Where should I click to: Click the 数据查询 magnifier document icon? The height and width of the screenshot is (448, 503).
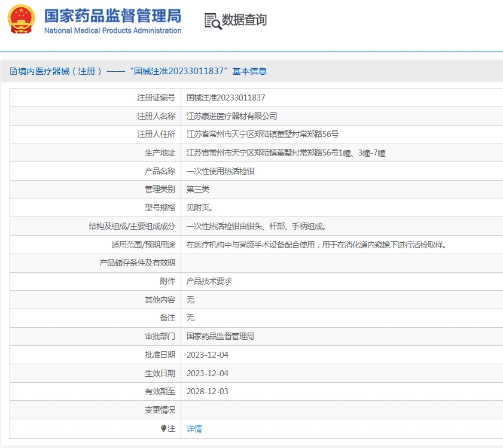(x=213, y=21)
